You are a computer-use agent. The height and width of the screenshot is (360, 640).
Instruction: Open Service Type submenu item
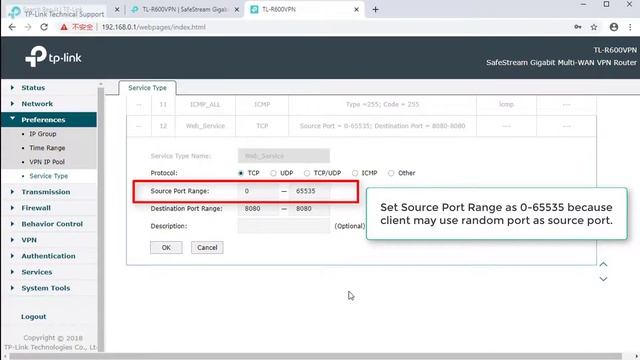[x=49, y=176]
